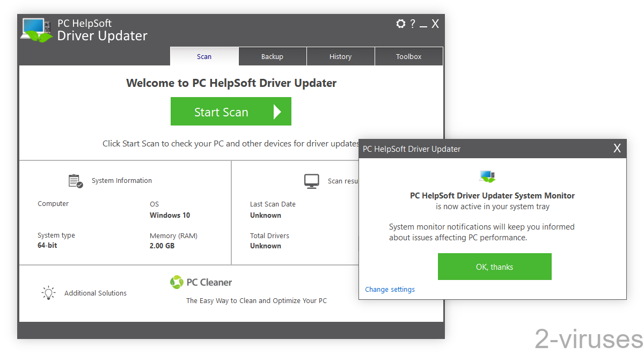Screen dimensions: 644x354
Task: Click the Easy Way to Clean tagline
Action: coord(257,301)
